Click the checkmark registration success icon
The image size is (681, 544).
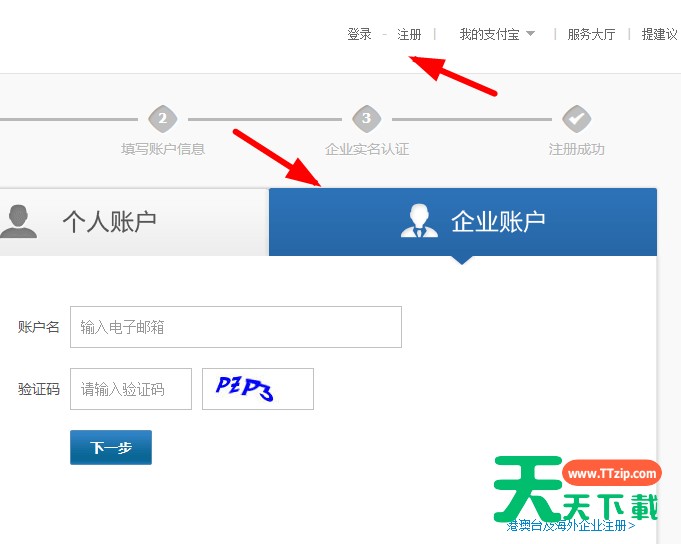click(x=576, y=118)
